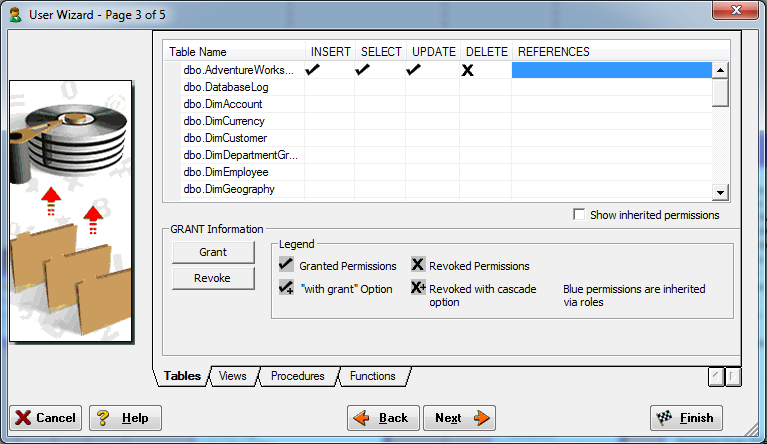Viewport: 767px width, 444px height.
Task: Click Finish to complete the wizard
Action: (686, 418)
